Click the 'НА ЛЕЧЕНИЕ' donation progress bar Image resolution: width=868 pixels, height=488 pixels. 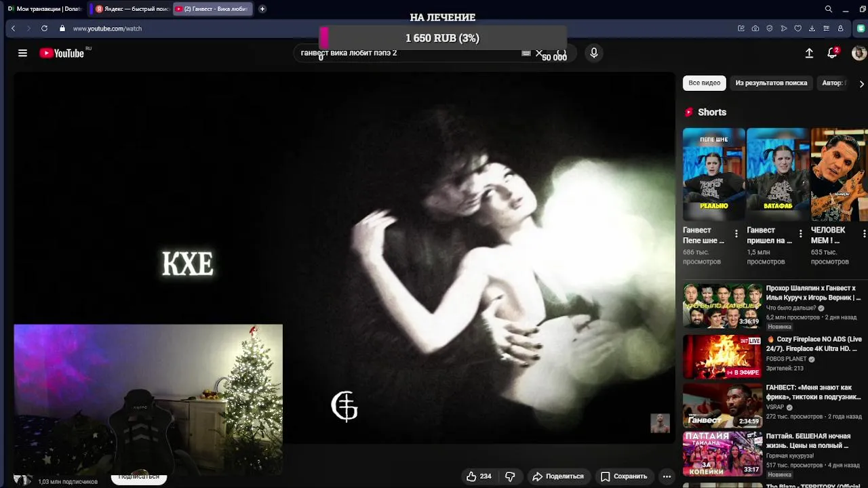[x=443, y=38]
